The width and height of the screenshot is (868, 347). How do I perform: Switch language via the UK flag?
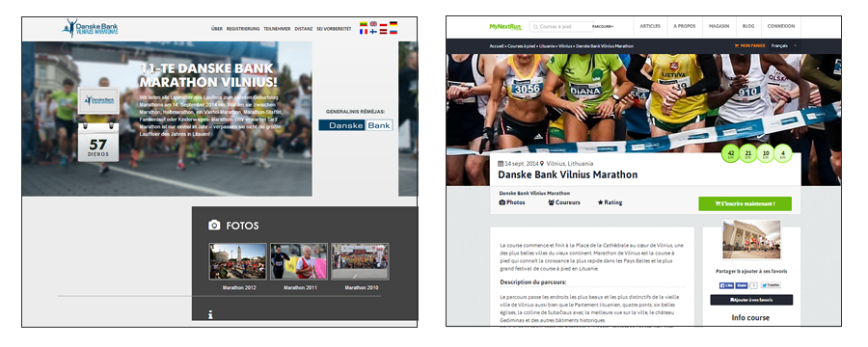click(373, 24)
